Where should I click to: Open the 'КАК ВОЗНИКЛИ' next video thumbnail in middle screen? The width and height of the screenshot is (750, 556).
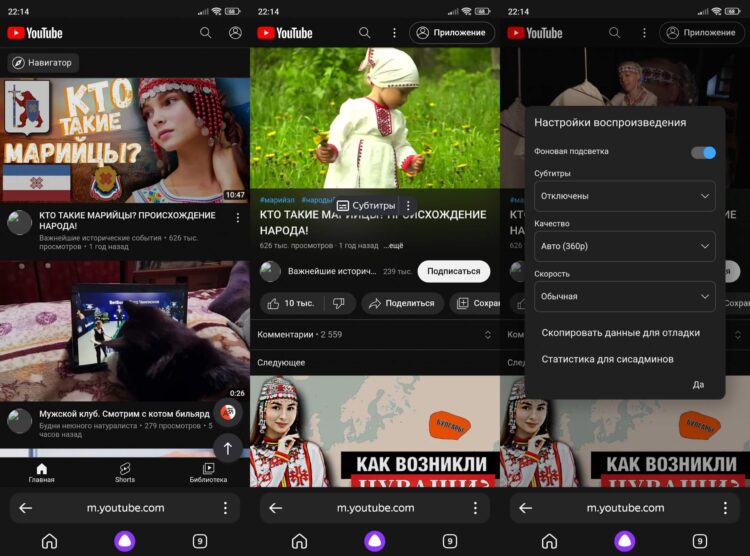pos(375,431)
